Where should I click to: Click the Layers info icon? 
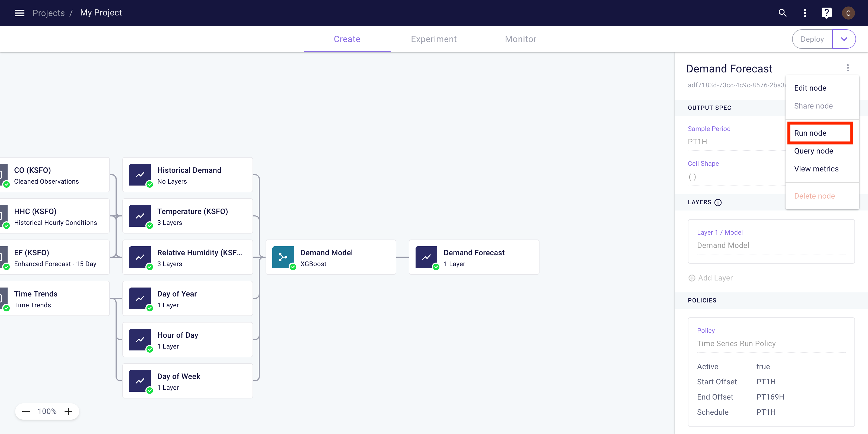(718, 203)
